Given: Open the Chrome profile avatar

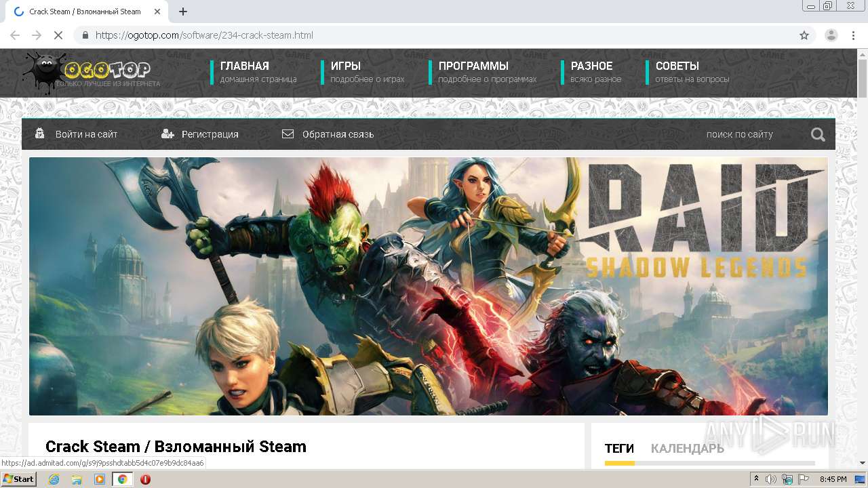Looking at the screenshot, I should click(831, 35).
